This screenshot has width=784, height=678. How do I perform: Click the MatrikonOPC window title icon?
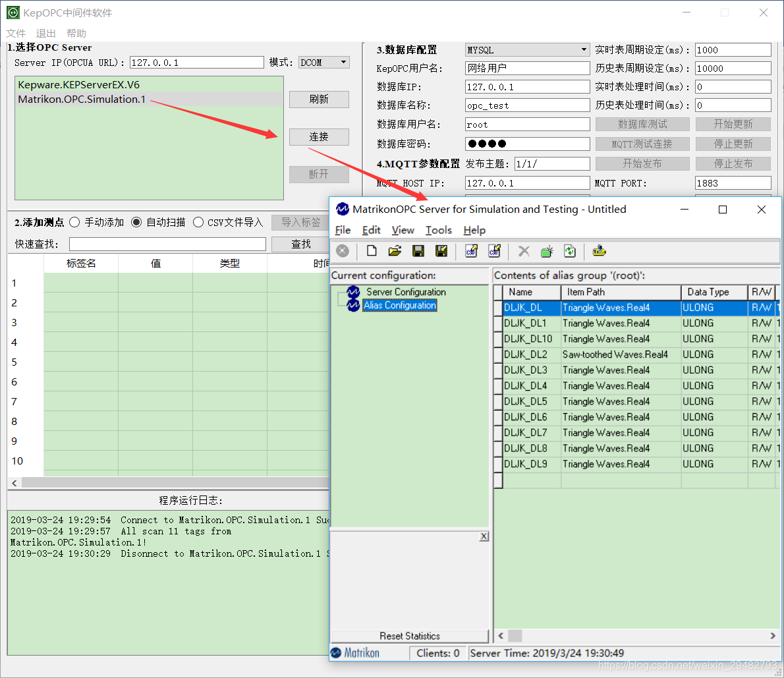(x=343, y=209)
